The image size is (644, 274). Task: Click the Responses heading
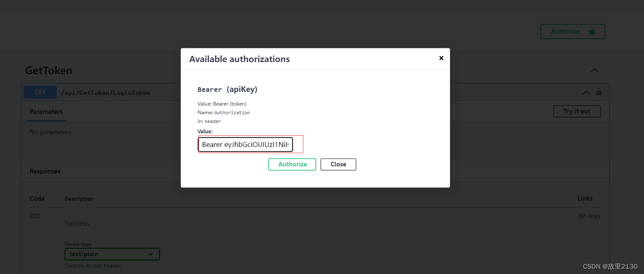pos(45,171)
